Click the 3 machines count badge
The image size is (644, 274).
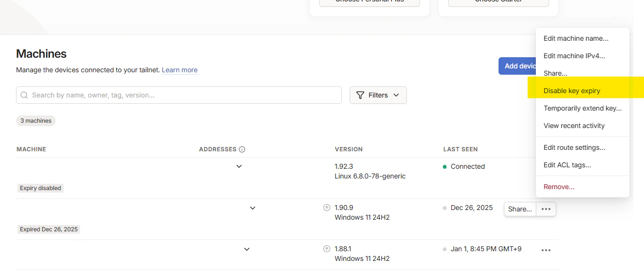tap(36, 121)
